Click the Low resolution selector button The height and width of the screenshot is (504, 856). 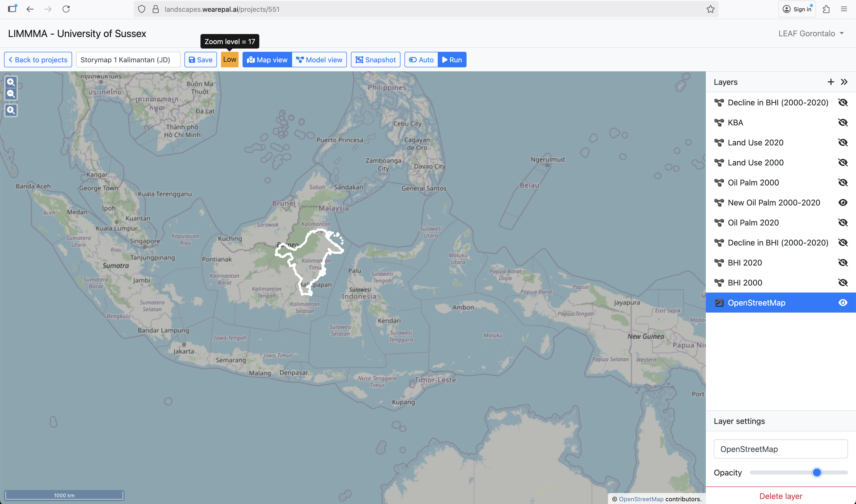[230, 60]
